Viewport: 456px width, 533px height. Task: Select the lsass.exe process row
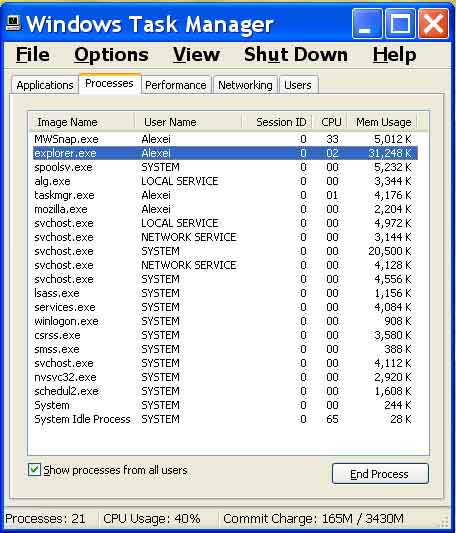click(x=225, y=293)
